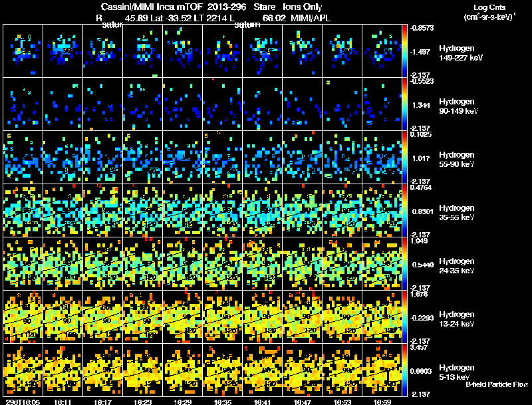Select the 13-24 keV image panel at 16:17
The height and width of the screenshot is (405, 532).
pos(103,317)
